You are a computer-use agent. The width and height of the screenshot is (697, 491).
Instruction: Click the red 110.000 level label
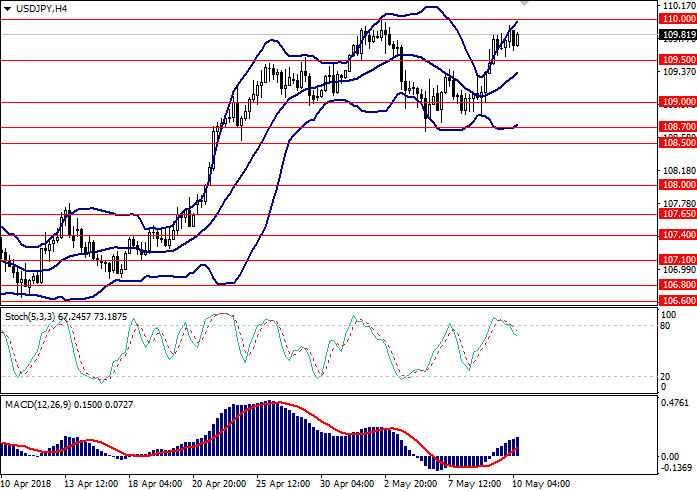tap(678, 18)
